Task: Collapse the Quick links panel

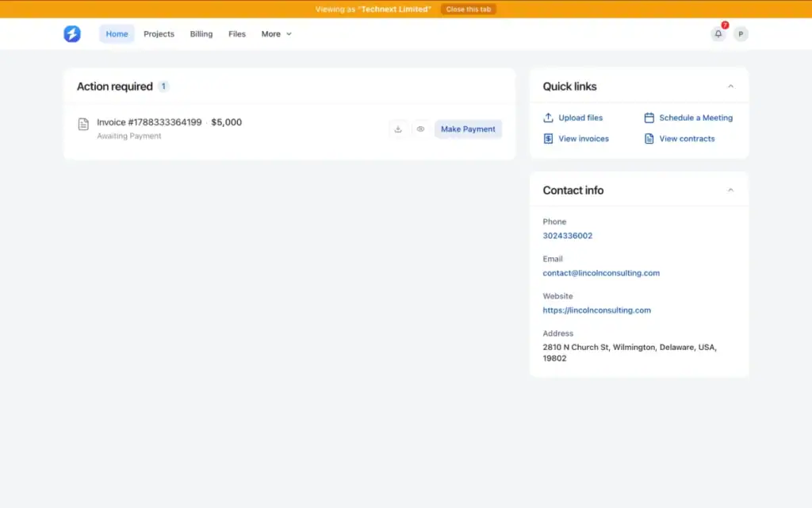Action: [x=730, y=87]
